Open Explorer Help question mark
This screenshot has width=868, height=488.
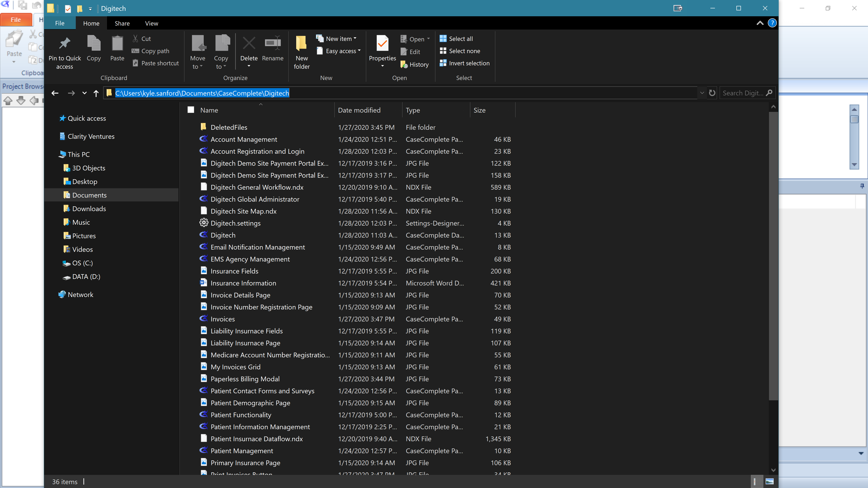click(x=772, y=23)
